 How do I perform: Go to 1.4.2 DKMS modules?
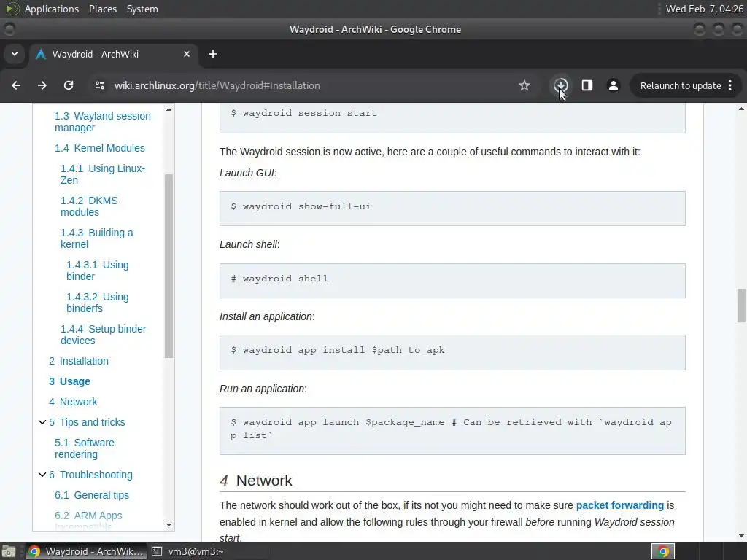coord(89,206)
